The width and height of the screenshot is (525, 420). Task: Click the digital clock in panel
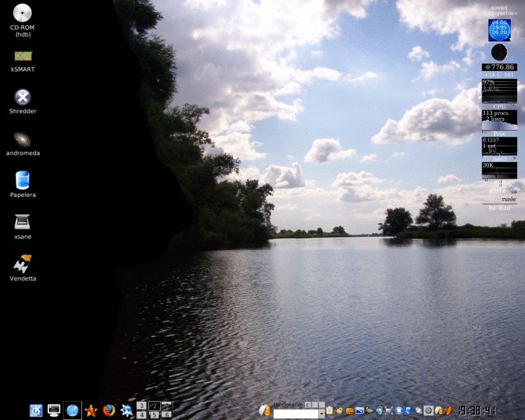[477, 411]
